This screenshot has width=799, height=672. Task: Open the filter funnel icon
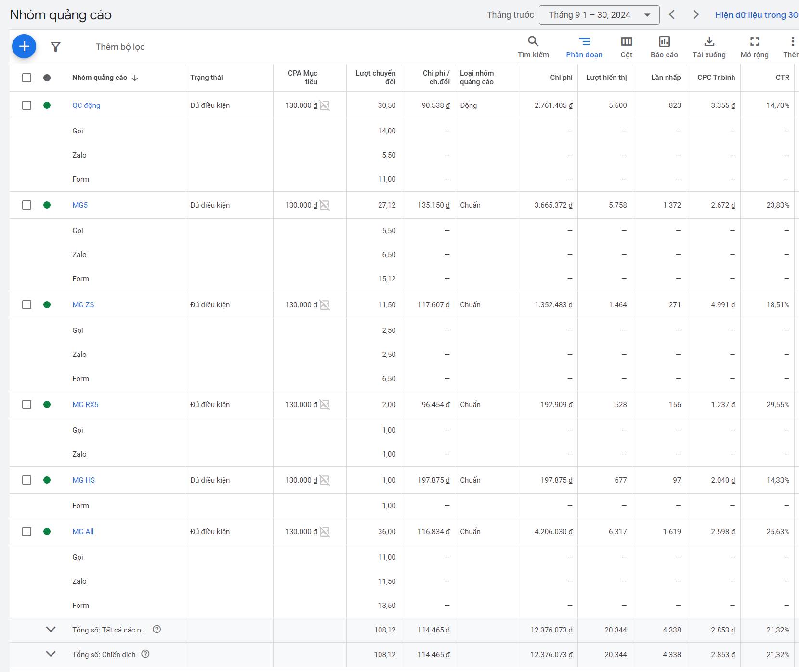coord(56,47)
